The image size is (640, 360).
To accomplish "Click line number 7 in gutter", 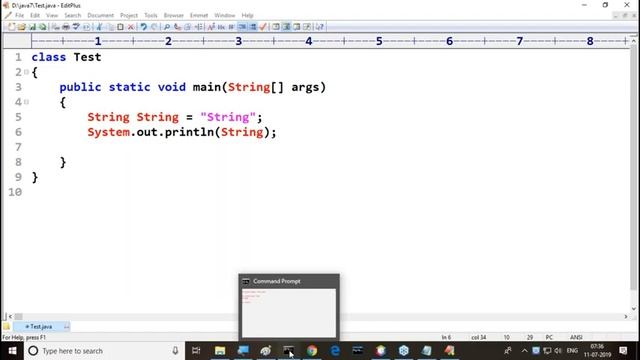I will click(x=18, y=147).
